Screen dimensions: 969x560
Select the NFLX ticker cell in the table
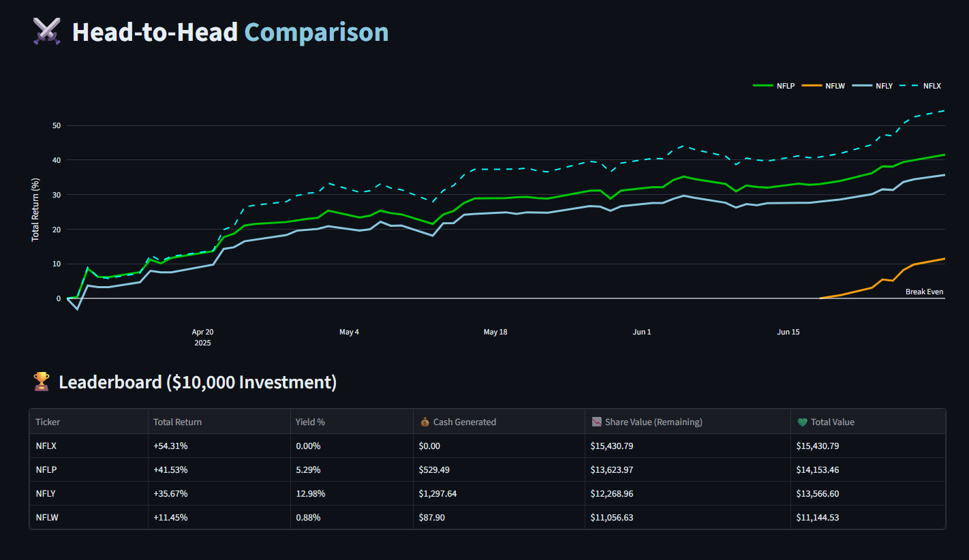(89, 446)
